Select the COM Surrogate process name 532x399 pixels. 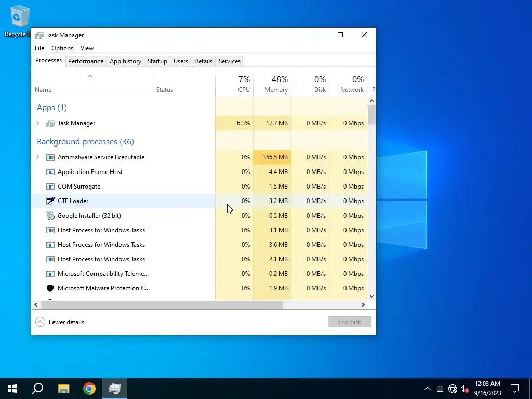point(79,187)
